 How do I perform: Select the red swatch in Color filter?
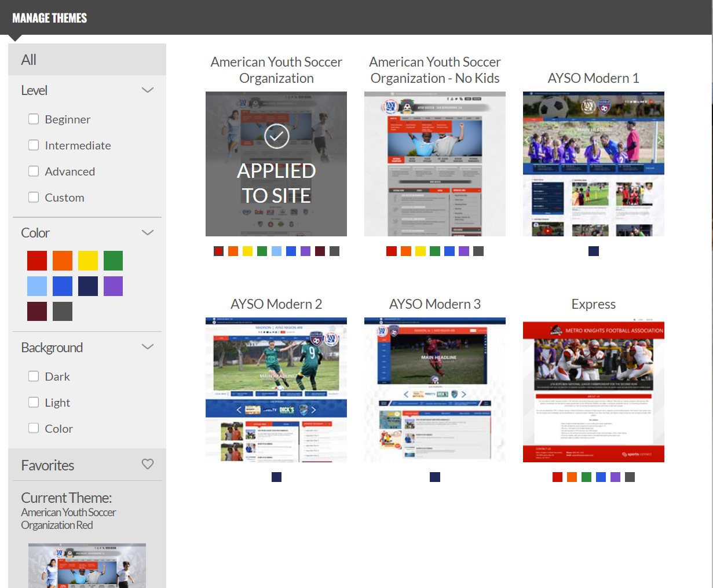click(37, 261)
